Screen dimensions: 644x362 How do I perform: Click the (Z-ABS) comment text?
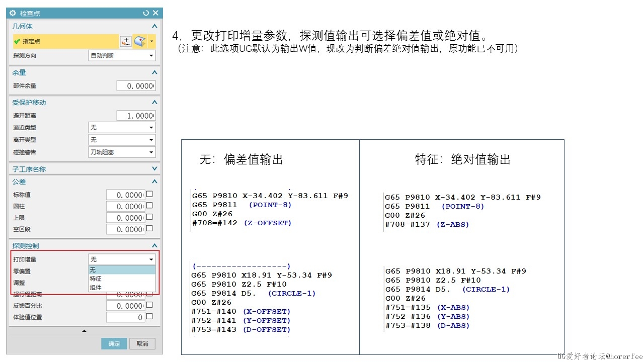pos(453,224)
